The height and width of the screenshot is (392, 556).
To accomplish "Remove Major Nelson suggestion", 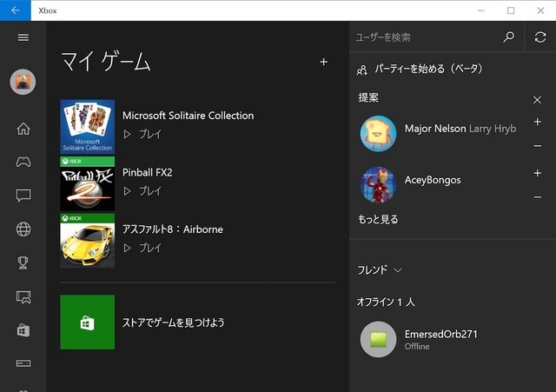I will (x=538, y=146).
